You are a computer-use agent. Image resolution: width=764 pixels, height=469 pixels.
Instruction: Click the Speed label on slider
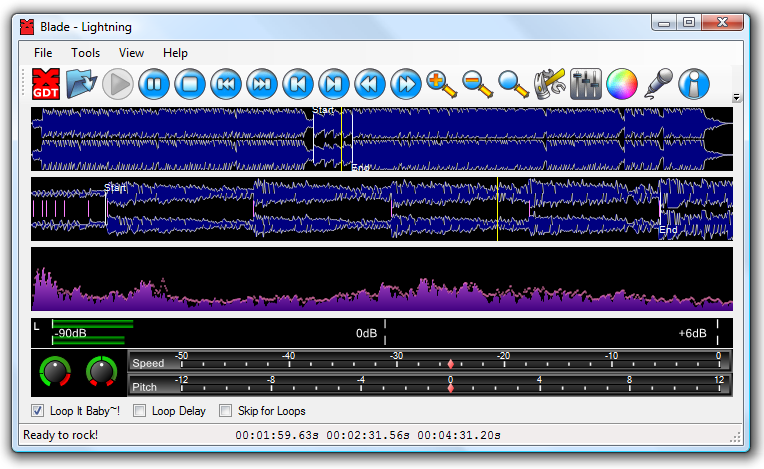(x=148, y=363)
